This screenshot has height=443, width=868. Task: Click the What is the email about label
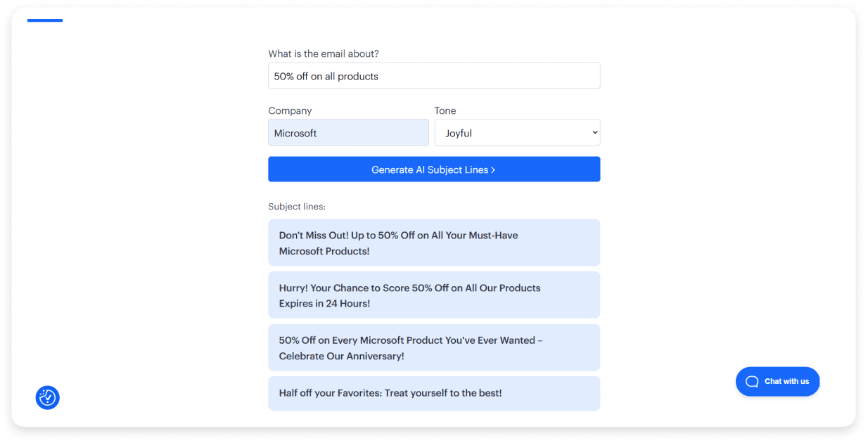click(x=323, y=53)
